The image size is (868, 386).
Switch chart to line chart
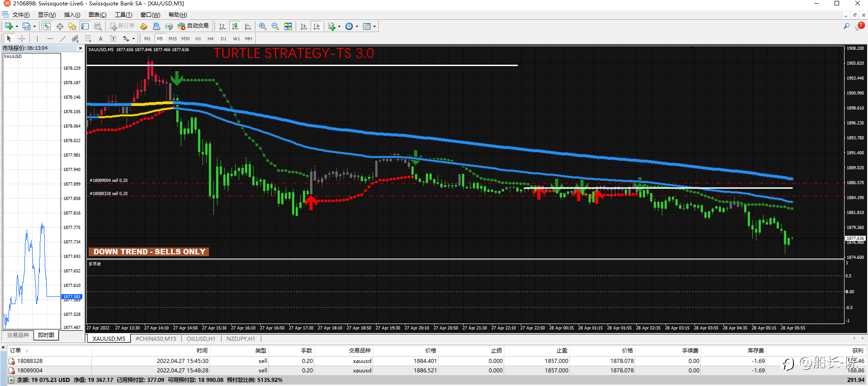coord(247,26)
